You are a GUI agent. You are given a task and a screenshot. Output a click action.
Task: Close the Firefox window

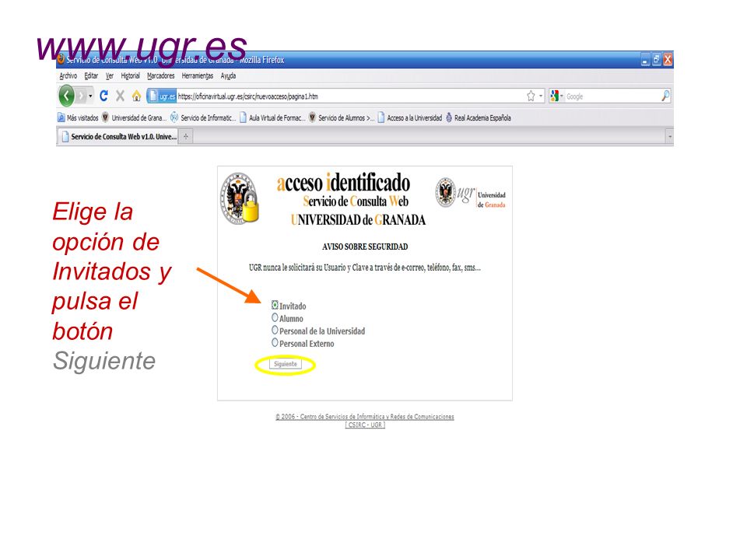668,60
